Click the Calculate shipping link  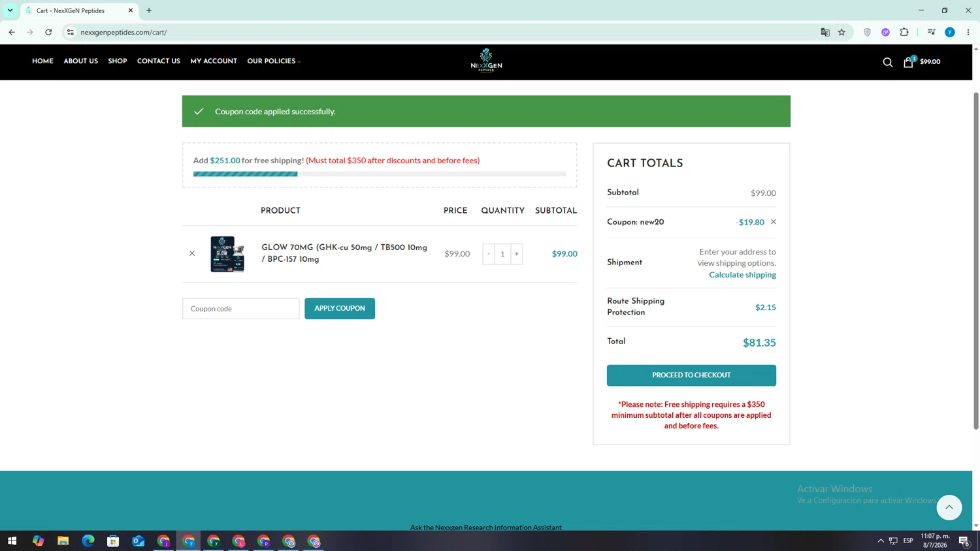(743, 275)
